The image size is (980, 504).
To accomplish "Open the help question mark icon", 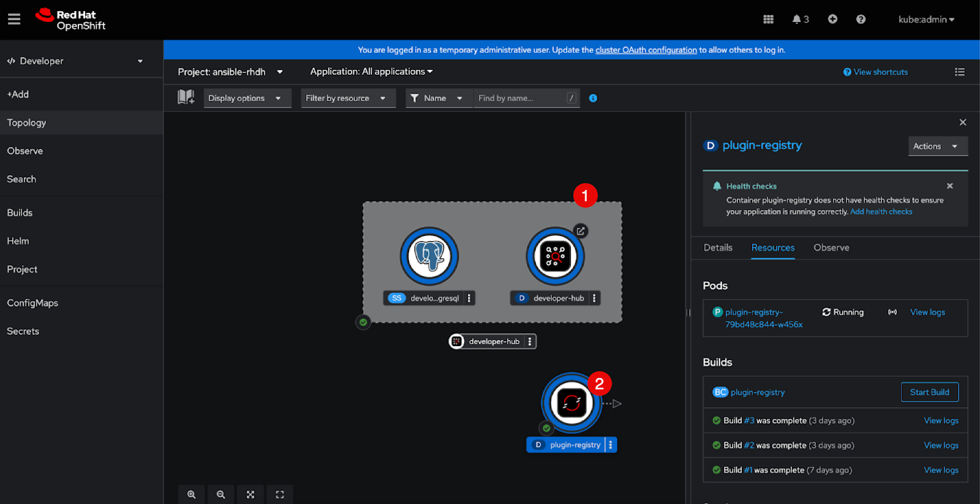I will tap(861, 20).
